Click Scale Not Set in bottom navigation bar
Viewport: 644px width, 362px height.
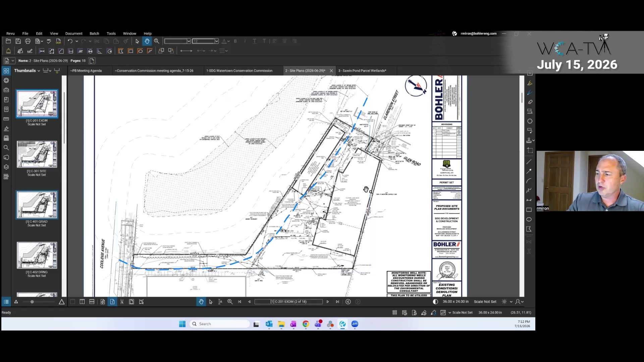(485, 302)
